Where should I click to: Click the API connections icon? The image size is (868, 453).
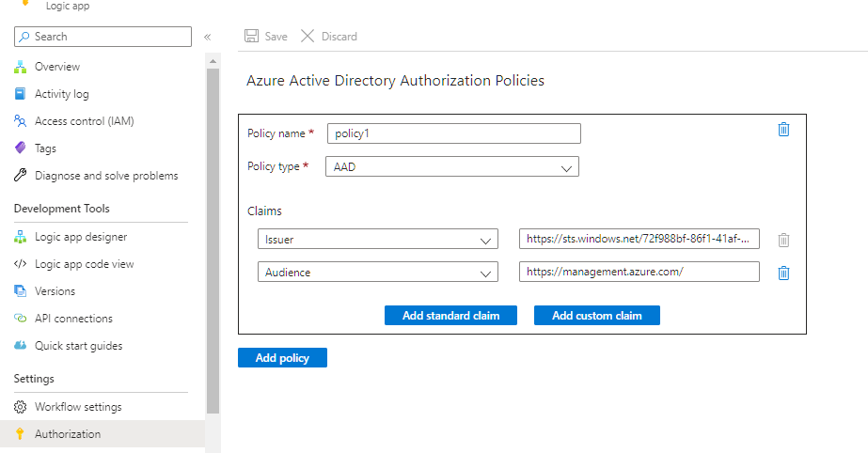[20, 319]
